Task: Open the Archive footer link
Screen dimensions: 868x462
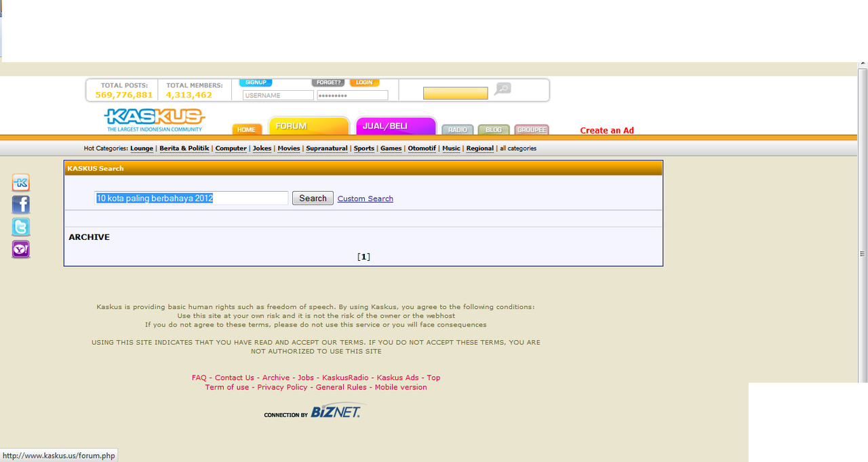Action: pos(276,378)
